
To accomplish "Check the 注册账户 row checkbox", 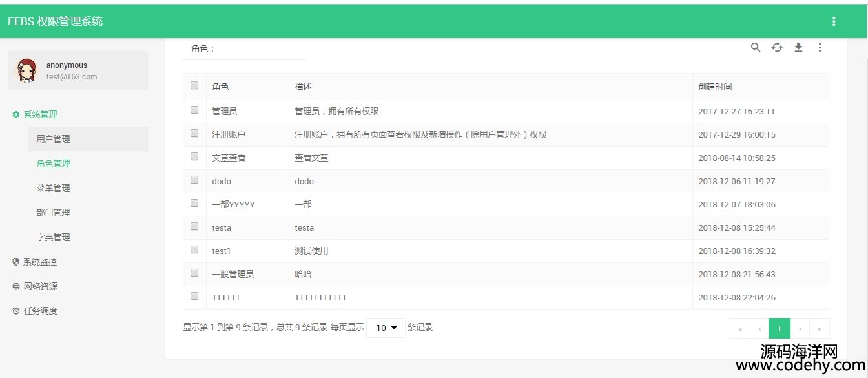I will tap(194, 133).
